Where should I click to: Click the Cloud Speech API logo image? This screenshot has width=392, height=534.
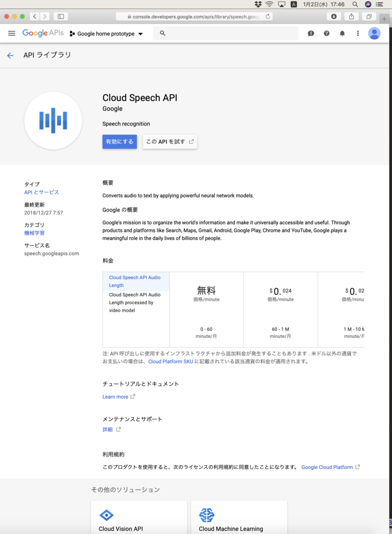pyautogui.click(x=53, y=120)
